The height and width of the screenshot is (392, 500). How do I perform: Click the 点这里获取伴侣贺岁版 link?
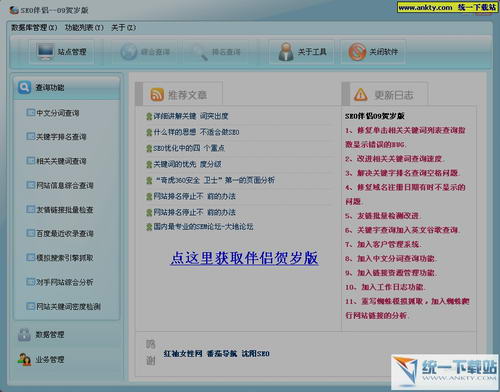244,258
